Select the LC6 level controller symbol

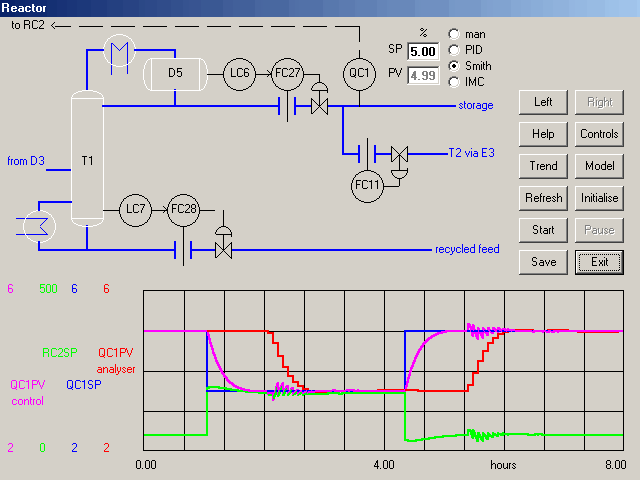240,73
